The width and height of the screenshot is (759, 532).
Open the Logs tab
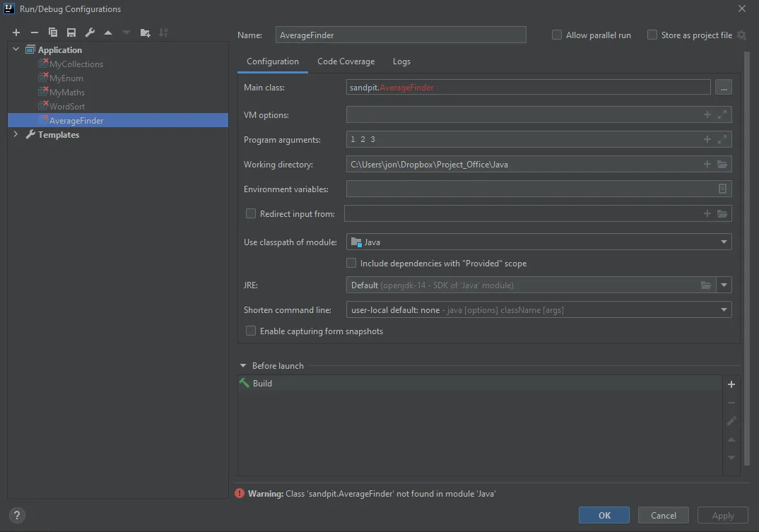coord(401,61)
